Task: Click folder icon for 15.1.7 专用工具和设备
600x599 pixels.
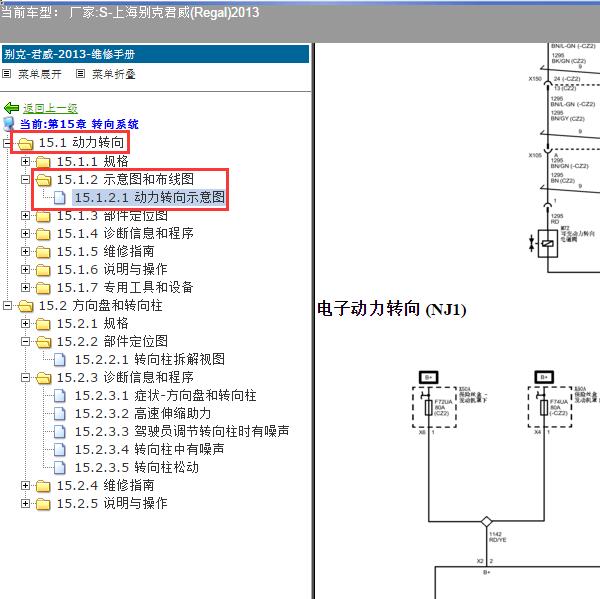Action: [43, 288]
